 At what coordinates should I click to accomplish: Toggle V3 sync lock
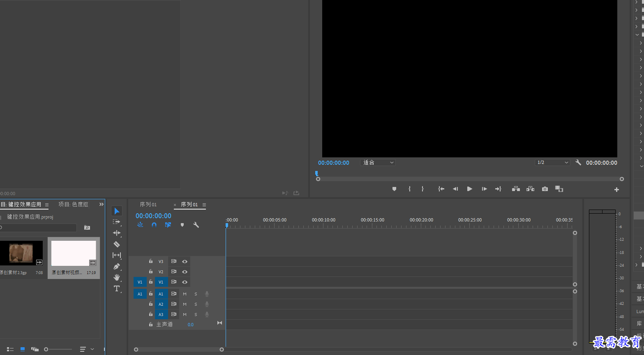point(174,261)
